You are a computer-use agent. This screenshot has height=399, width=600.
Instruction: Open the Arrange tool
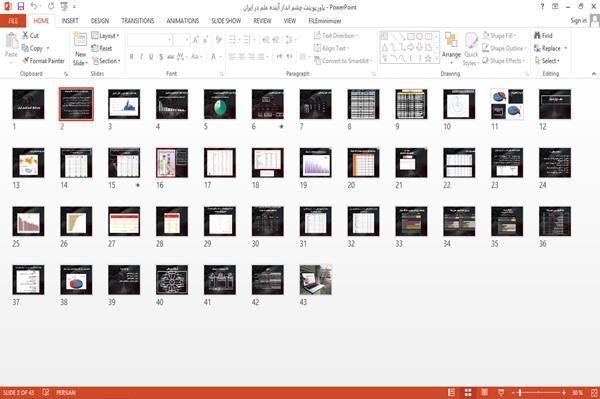451,47
